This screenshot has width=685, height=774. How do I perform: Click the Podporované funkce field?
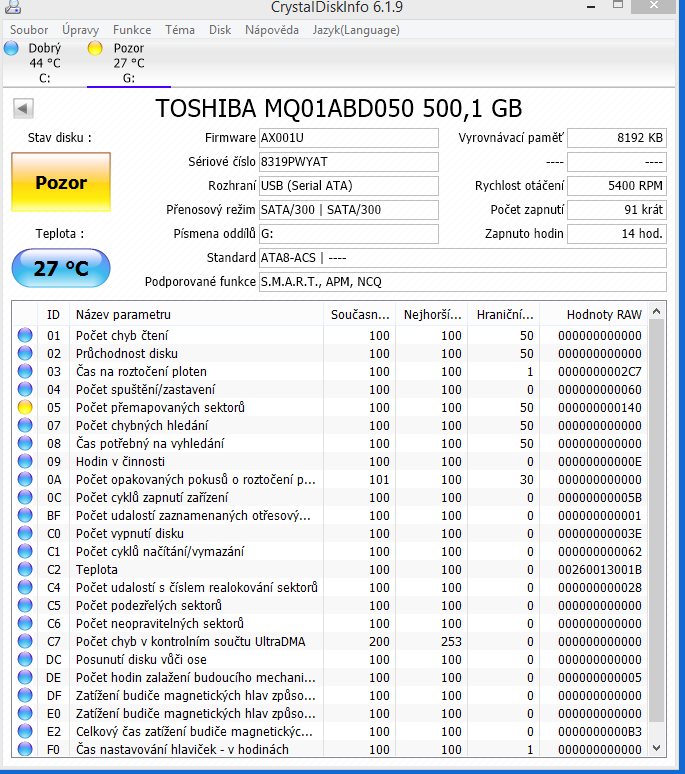(463, 282)
